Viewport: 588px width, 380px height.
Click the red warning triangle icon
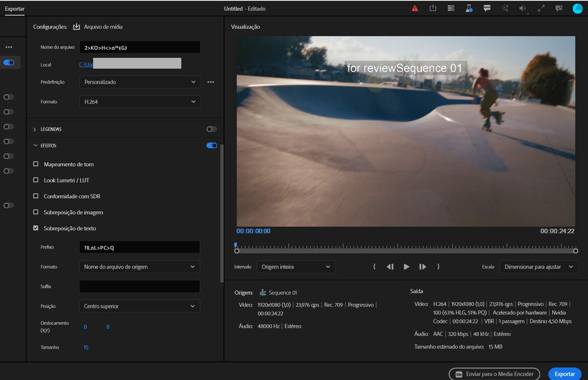pos(415,8)
